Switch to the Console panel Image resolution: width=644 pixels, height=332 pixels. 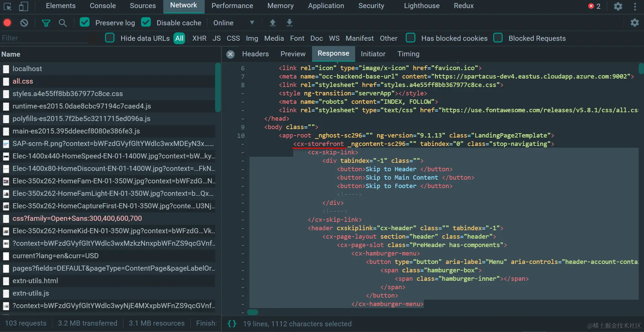pos(103,6)
